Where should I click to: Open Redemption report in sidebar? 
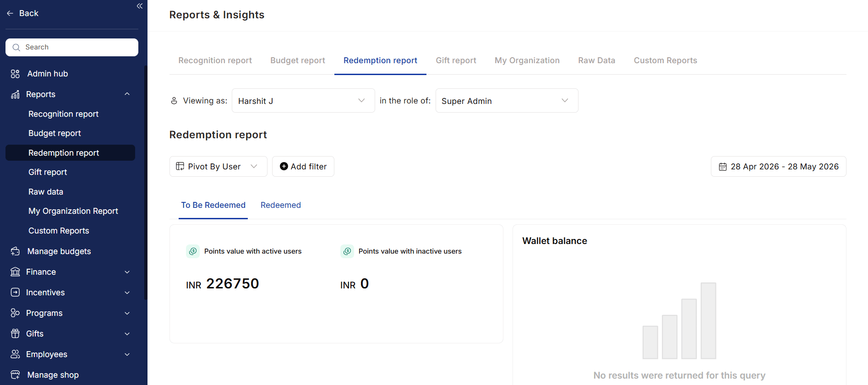(70, 153)
